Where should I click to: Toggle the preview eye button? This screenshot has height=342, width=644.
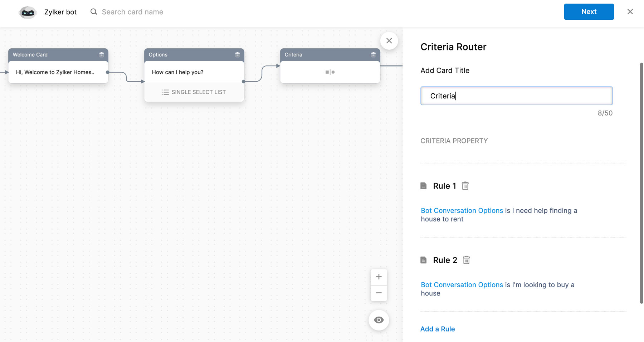click(379, 320)
